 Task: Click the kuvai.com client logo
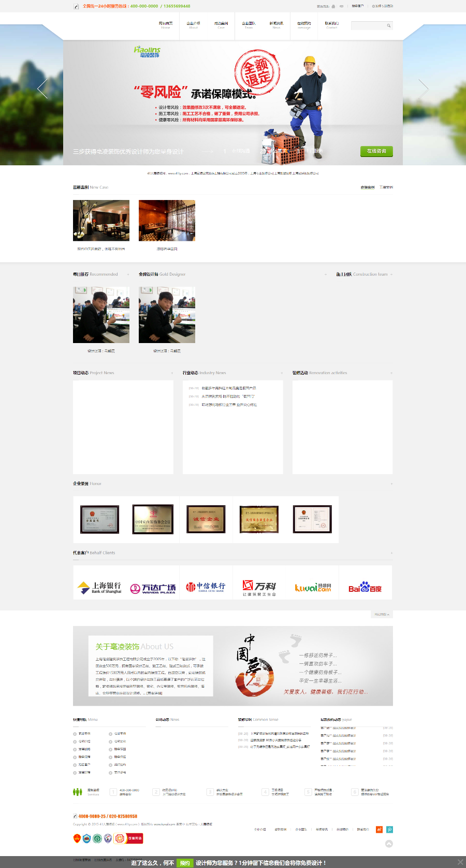click(313, 587)
